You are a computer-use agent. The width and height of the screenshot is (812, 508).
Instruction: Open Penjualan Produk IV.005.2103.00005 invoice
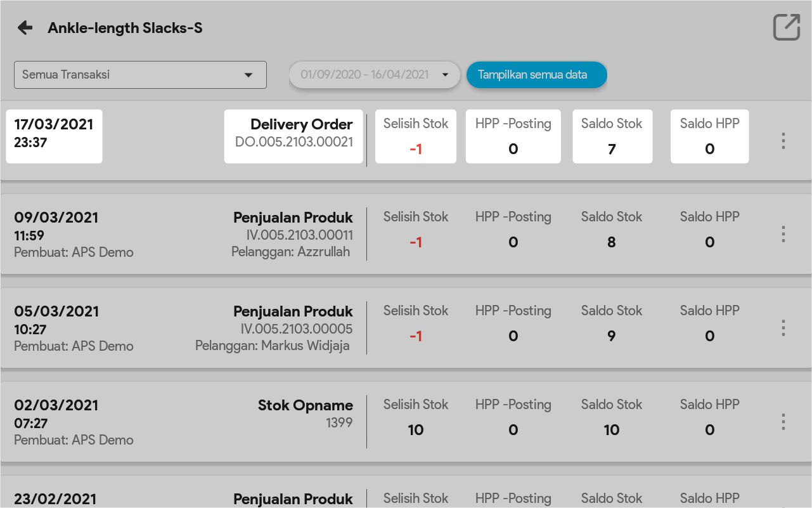point(293,329)
